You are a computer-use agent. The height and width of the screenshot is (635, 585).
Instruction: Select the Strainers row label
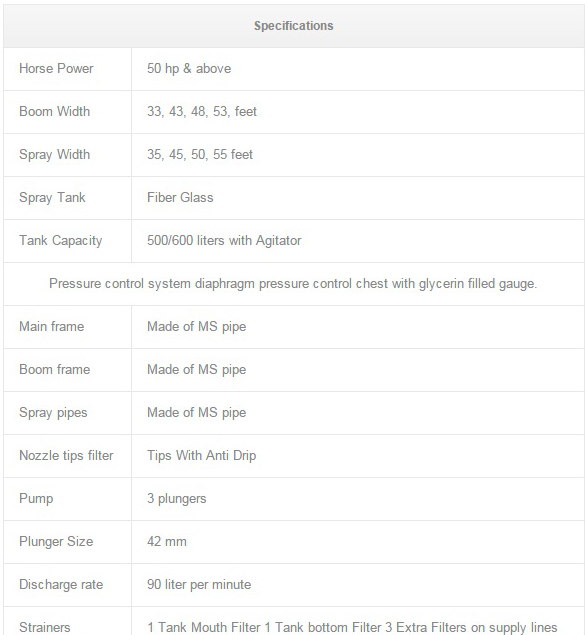[x=45, y=627]
